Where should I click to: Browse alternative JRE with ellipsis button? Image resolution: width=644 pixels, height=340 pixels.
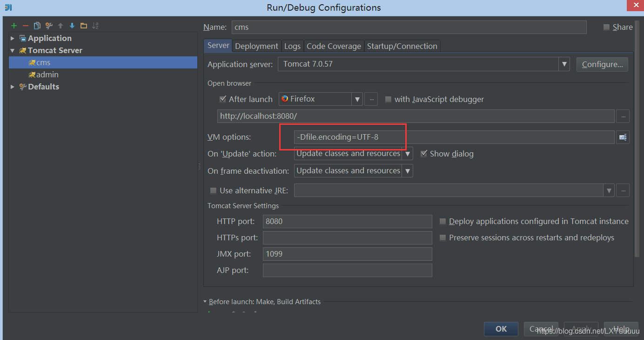[x=623, y=190]
